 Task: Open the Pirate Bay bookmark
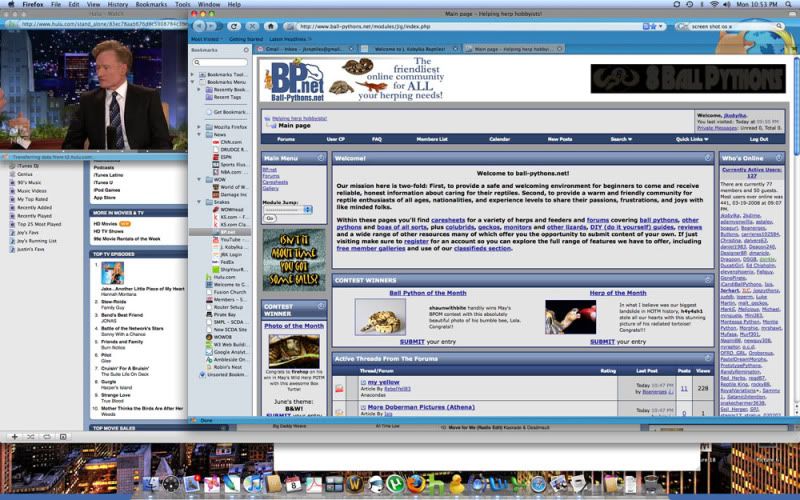[220, 315]
